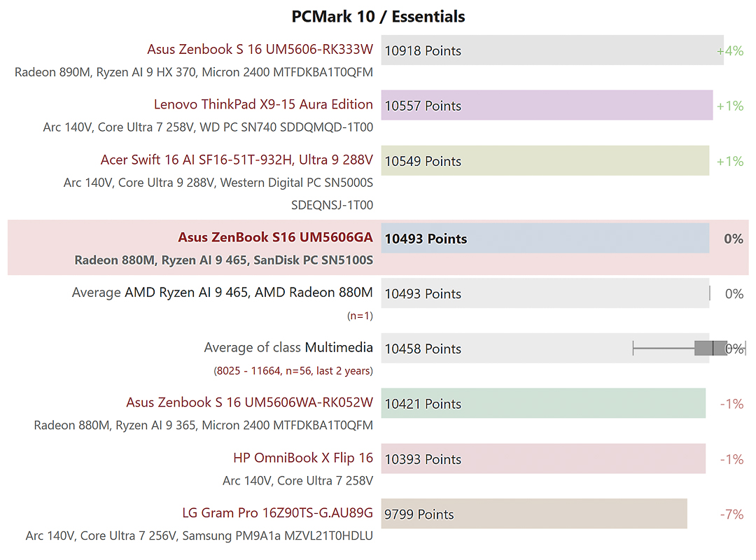Screen dimensions: 756x560
Task: Open the Asus Zenbook S 16 UM5606-RK333W link
Action: 260,50
